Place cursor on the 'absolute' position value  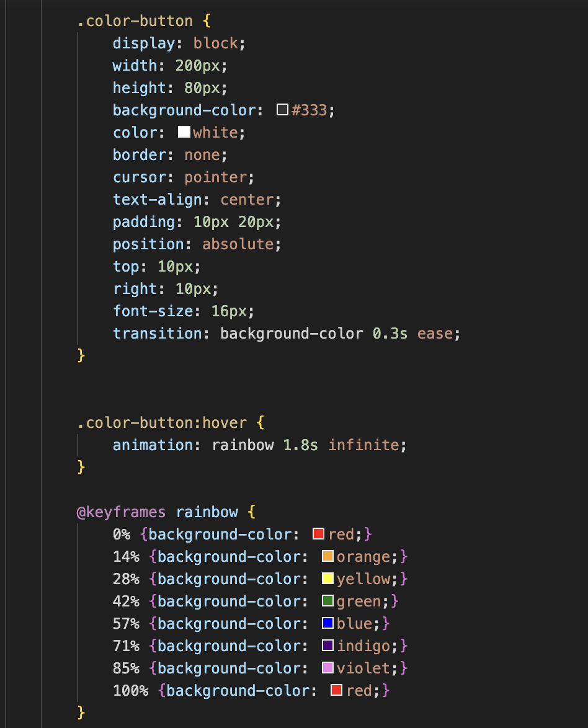point(238,244)
